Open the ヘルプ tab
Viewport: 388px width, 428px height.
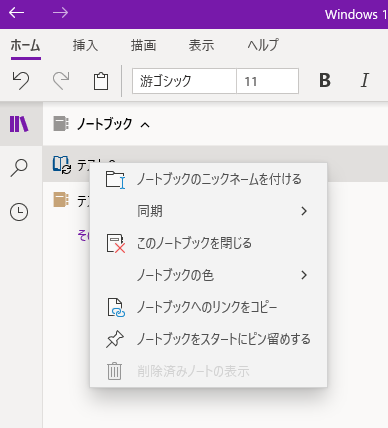pyautogui.click(x=263, y=45)
